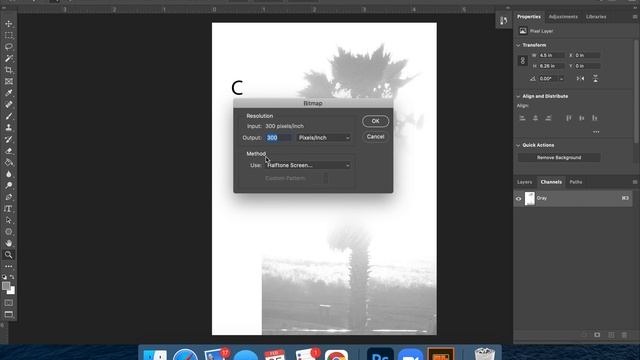Click the Output resolution field
The image size is (640, 360).
[x=279, y=138]
